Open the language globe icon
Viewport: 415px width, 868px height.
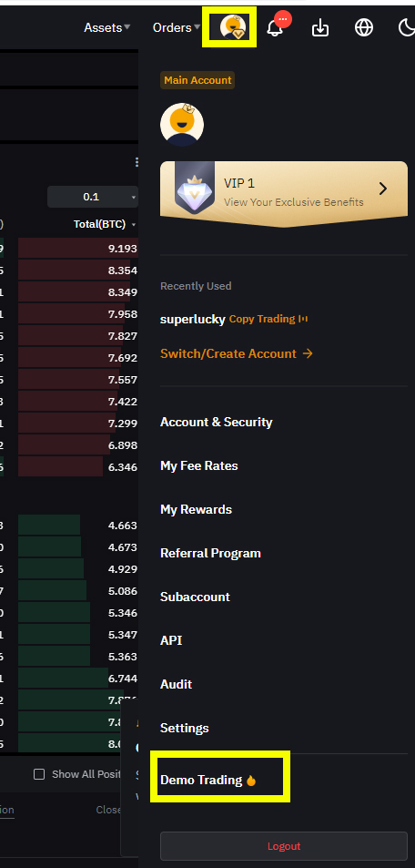pos(363,27)
